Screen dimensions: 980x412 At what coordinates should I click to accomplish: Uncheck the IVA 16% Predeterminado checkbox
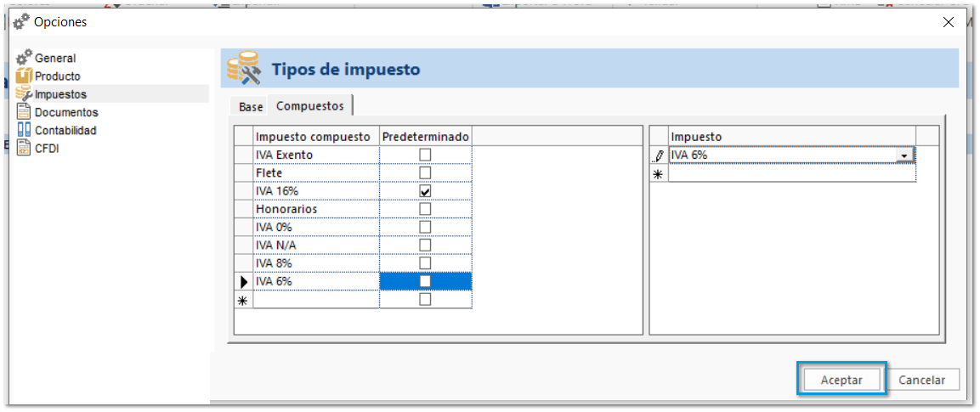pos(425,191)
